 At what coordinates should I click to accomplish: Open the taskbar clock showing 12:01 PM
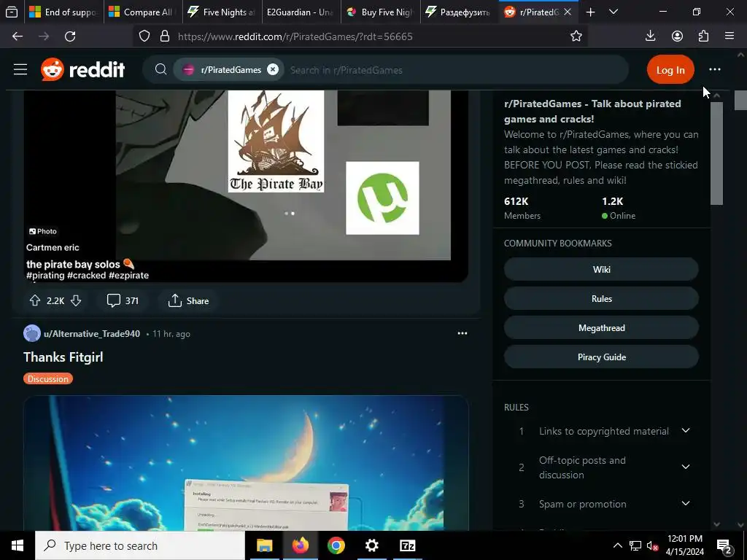pyautogui.click(x=684, y=545)
